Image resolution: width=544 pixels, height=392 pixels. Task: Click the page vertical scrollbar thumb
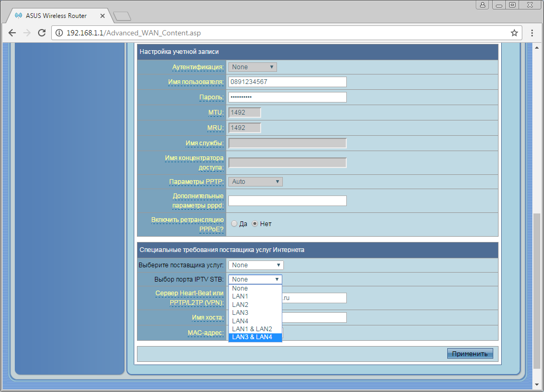tap(537, 291)
